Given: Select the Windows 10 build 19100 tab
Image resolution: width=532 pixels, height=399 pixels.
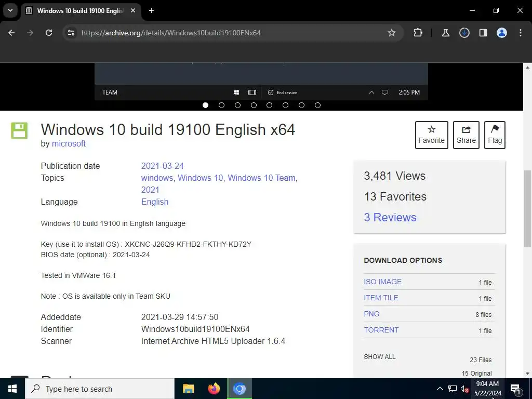Looking at the screenshot, I should pos(81,10).
